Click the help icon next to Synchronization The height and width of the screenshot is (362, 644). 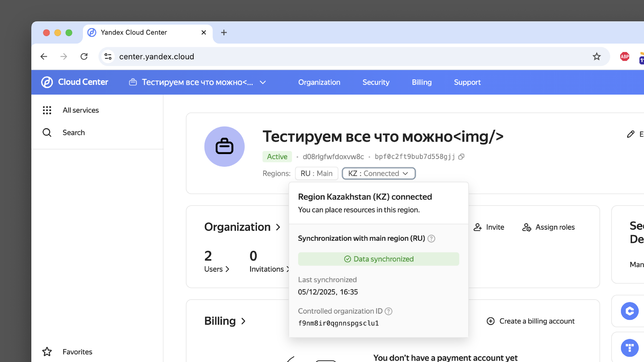coord(431,238)
